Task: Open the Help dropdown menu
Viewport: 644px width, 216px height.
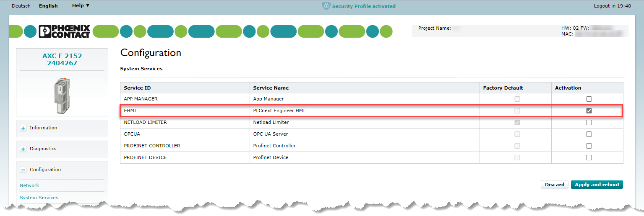Action: pos(81,6)
